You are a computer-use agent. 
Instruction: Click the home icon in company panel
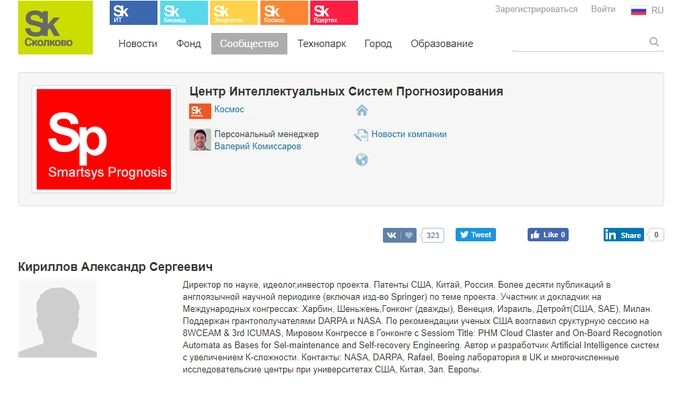pyautogui.click(x=362, y=110)
